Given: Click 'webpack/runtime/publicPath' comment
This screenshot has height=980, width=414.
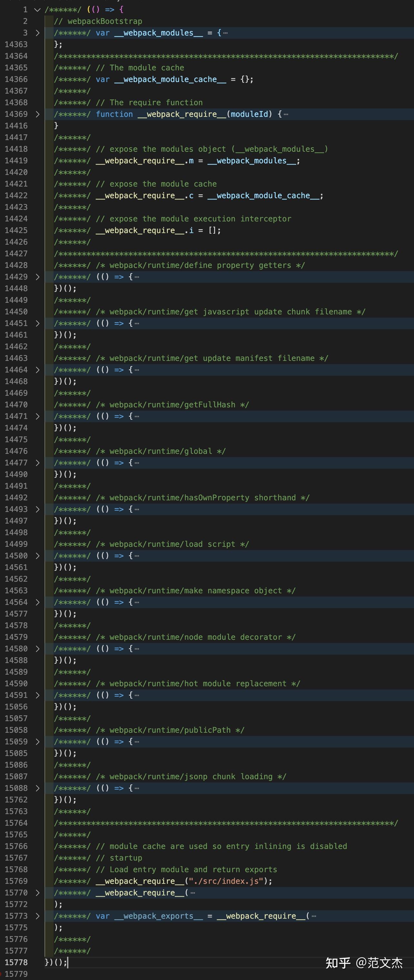Looking at the screenshot, I should (x=170, y=730).
